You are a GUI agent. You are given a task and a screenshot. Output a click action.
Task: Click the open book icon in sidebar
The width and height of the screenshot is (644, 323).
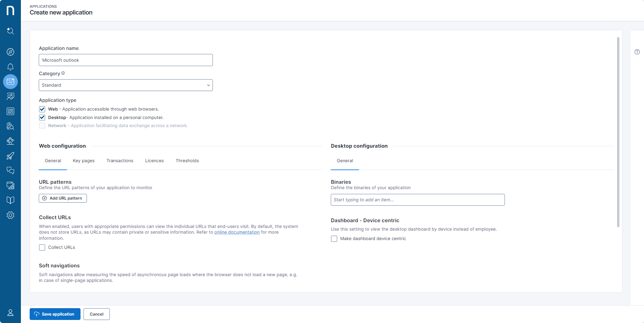tap(10, 200)
